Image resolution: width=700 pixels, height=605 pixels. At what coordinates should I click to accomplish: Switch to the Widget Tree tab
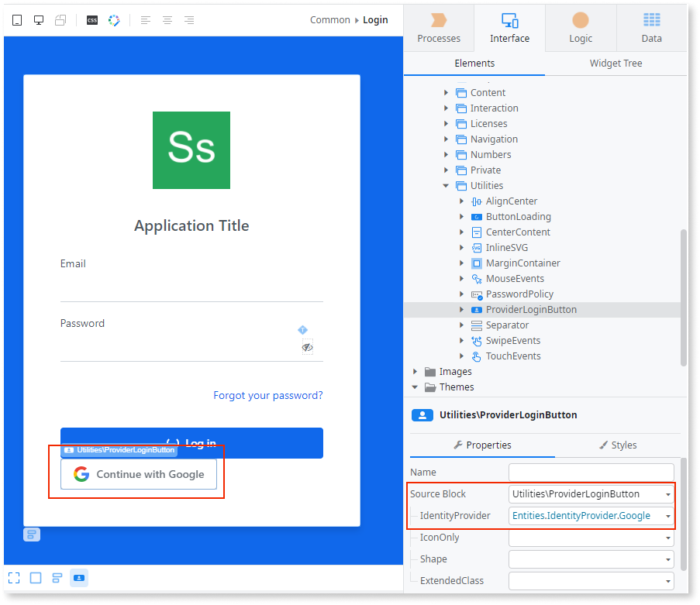[x=616, y=63]
